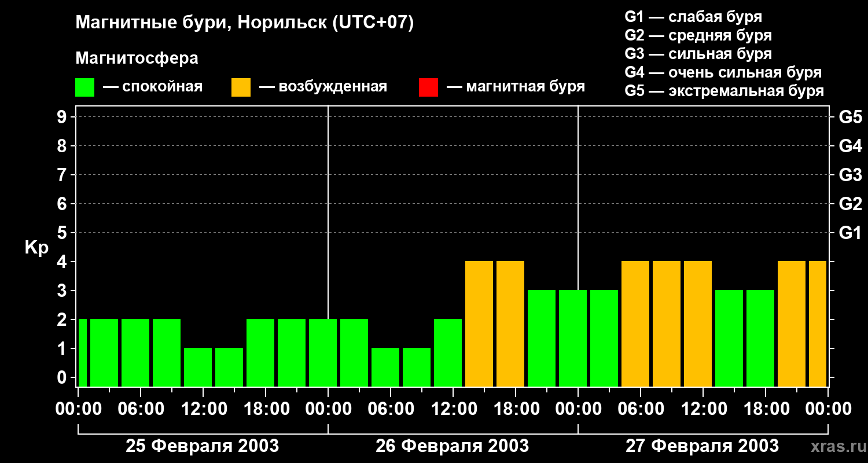Click the '27 Февраля 2003' date label

pos(703,446)
